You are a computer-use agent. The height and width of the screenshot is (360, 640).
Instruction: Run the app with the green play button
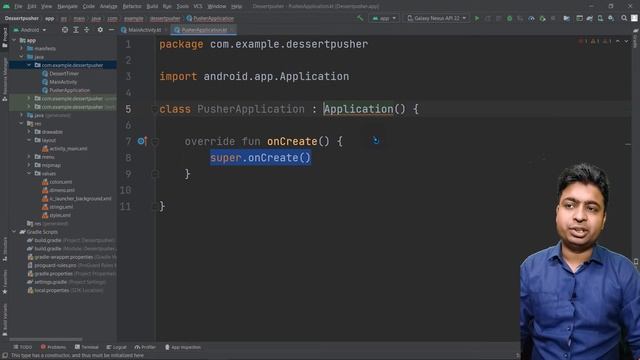coord(477,18)
